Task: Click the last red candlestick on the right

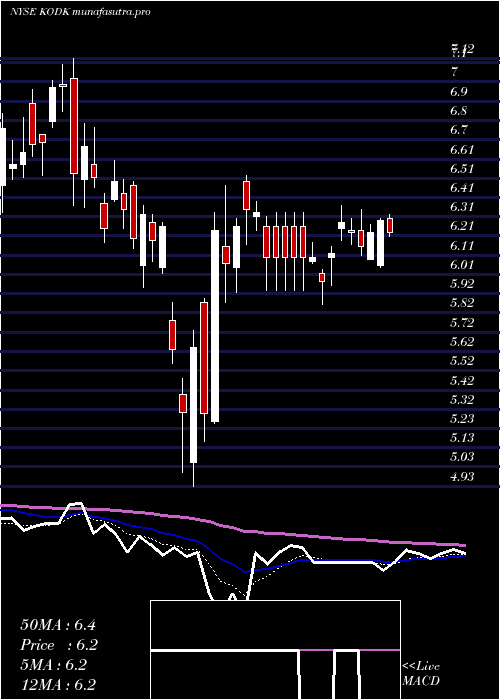Action: click(x=390, y=225)
